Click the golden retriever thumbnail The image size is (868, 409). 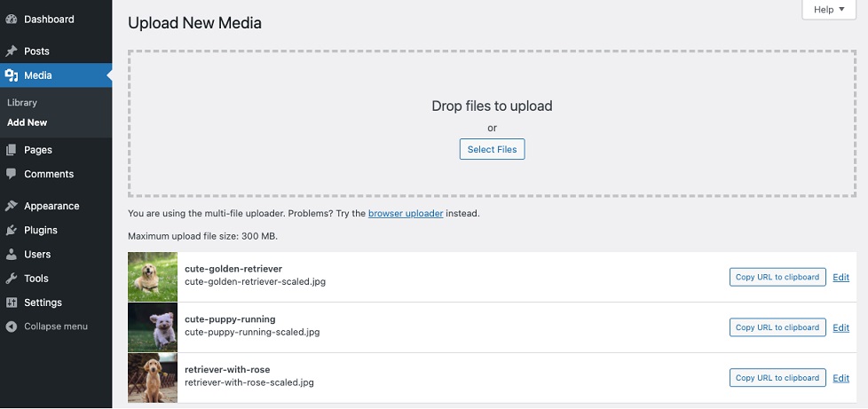click(153, 277)
